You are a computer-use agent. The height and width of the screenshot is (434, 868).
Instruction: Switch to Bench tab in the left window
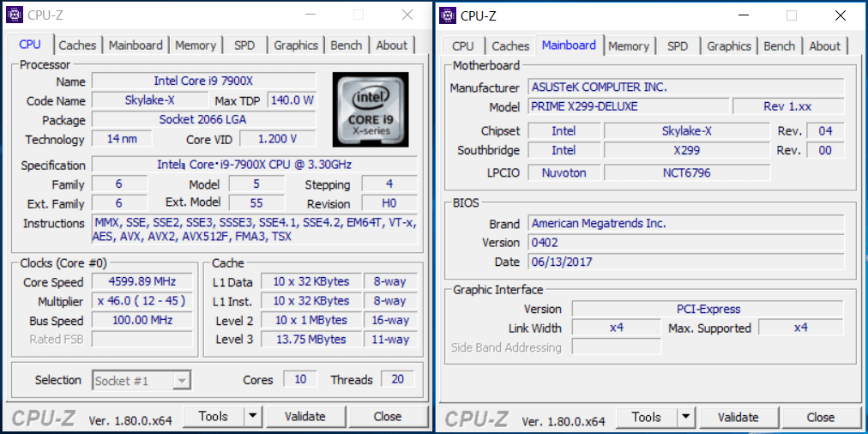point(346,45)
